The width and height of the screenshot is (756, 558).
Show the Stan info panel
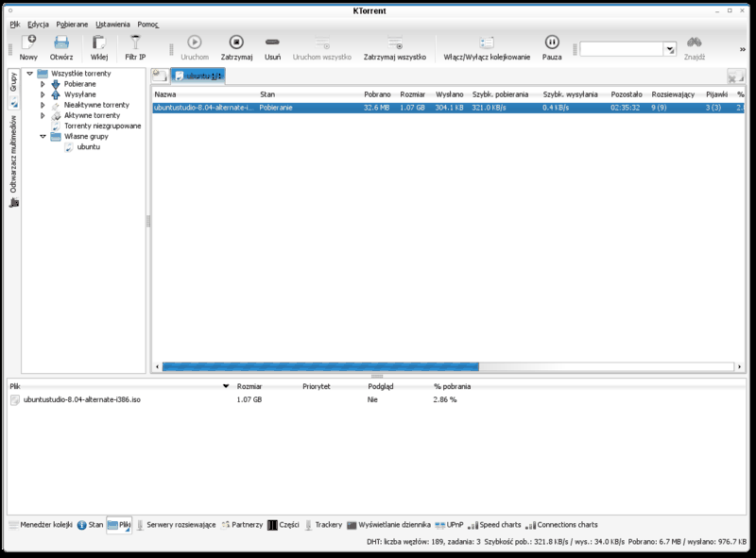[90, 525]
